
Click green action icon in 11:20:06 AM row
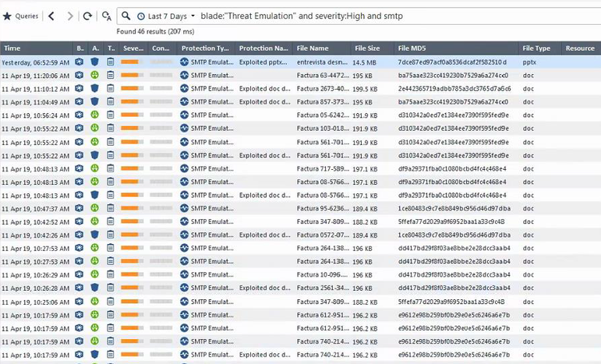pos(95,76)
